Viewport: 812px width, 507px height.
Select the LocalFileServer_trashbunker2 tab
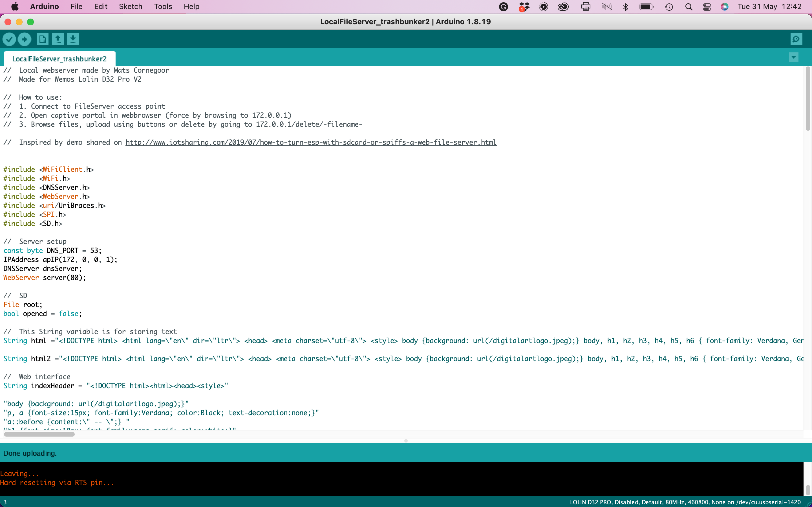coord(59,59)
